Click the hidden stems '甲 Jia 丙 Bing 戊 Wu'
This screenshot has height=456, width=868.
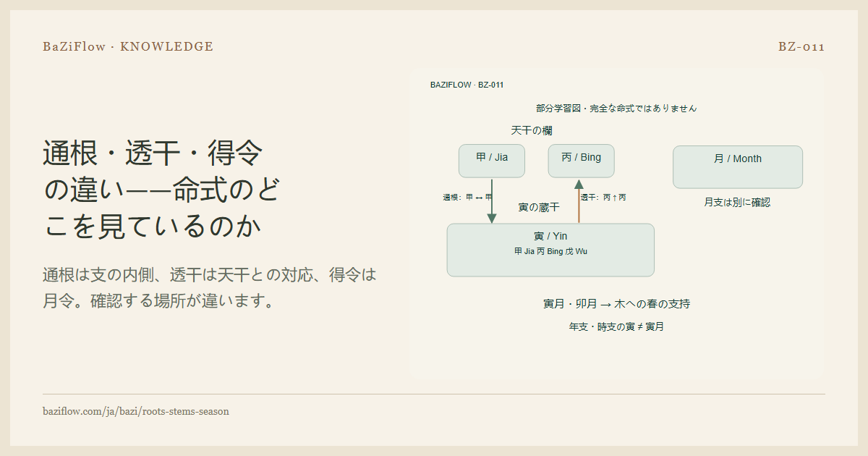coord(550,251)
